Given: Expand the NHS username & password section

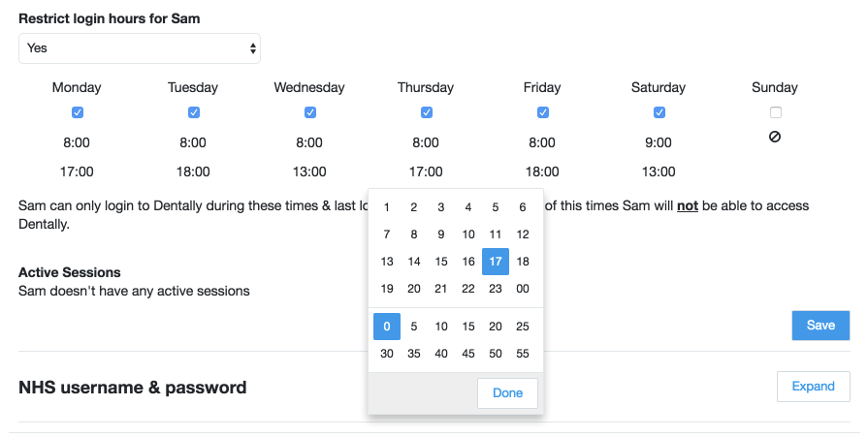Looking at the screenshot, I should point(813,387).
